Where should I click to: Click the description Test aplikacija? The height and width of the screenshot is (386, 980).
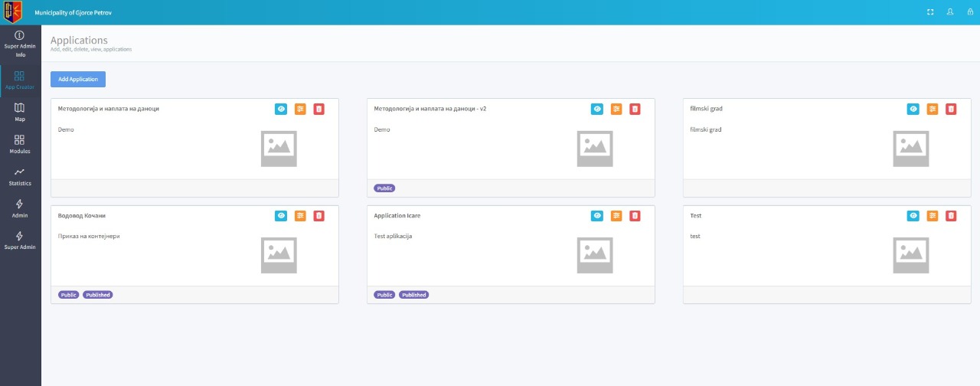(394, 236)
